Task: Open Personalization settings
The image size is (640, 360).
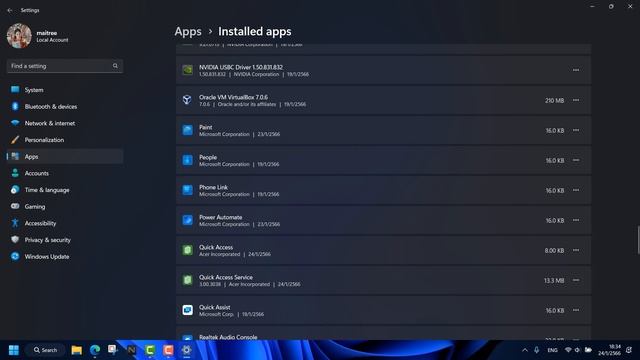Action: [x=65, y=140]
